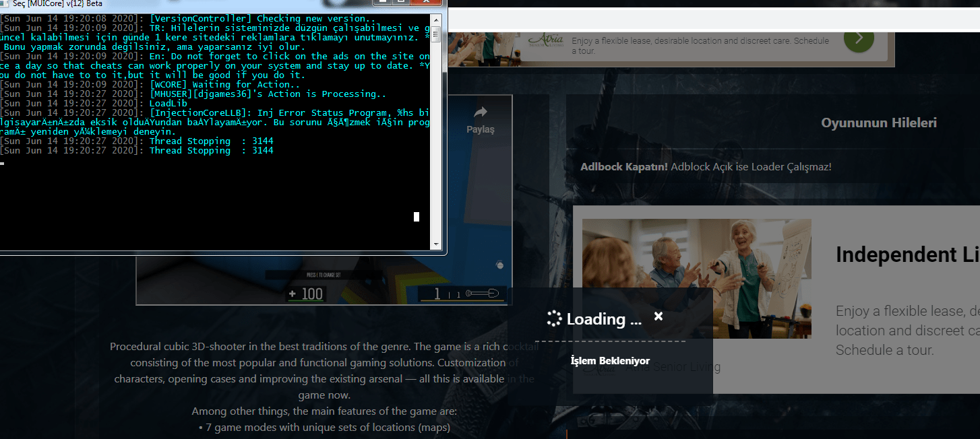Click 'İşlem Bekleniyor' status text
Screen dimensions: 980x439
610,361
